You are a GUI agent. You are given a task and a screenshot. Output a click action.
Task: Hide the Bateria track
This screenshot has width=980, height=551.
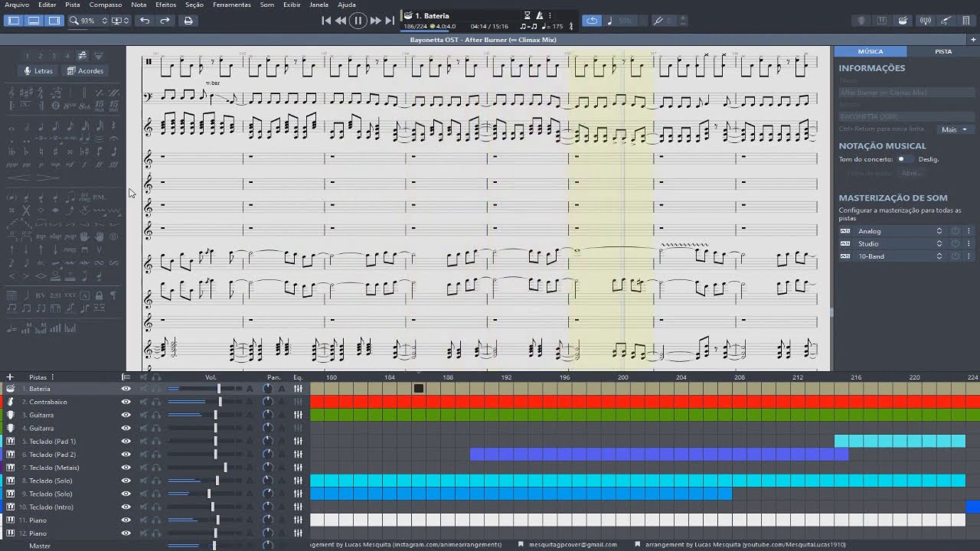[x=126, y=389]
